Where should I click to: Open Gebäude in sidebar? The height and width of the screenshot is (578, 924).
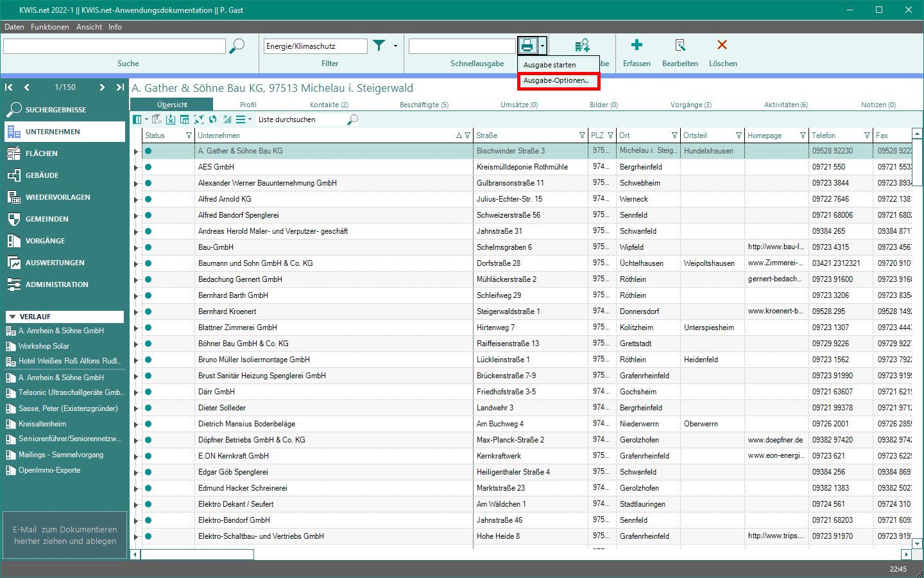point(64,175)
